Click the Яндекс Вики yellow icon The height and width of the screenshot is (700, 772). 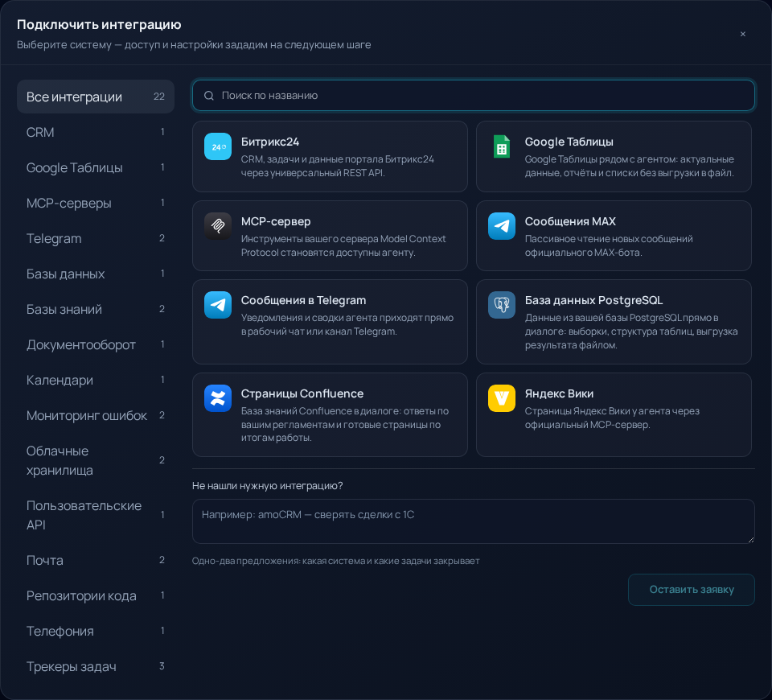501,398
